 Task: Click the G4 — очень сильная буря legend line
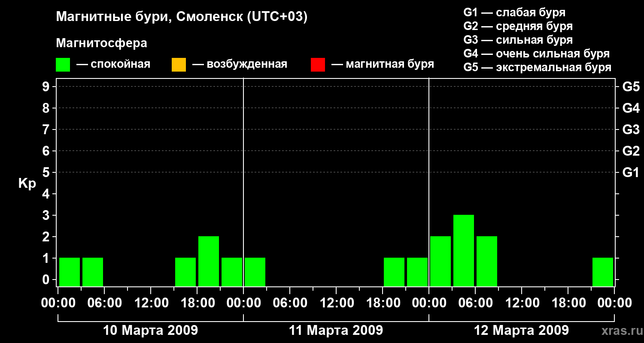tap(537, 54)
